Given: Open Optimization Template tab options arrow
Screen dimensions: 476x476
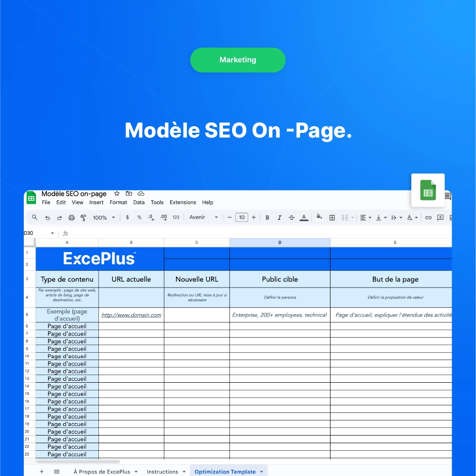Looking at the screenshot, I should coord(262,472).
